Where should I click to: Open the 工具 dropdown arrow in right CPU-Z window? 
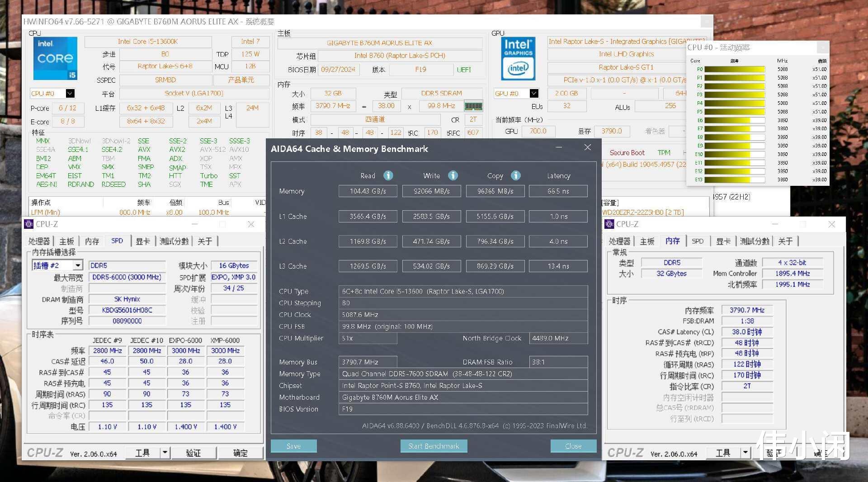[745, 453]
